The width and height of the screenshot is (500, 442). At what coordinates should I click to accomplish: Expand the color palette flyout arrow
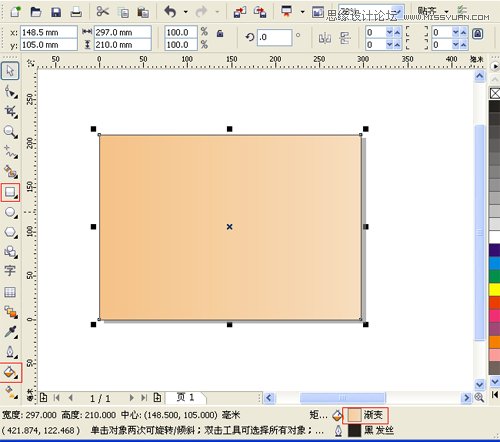[x=495, y=66]
